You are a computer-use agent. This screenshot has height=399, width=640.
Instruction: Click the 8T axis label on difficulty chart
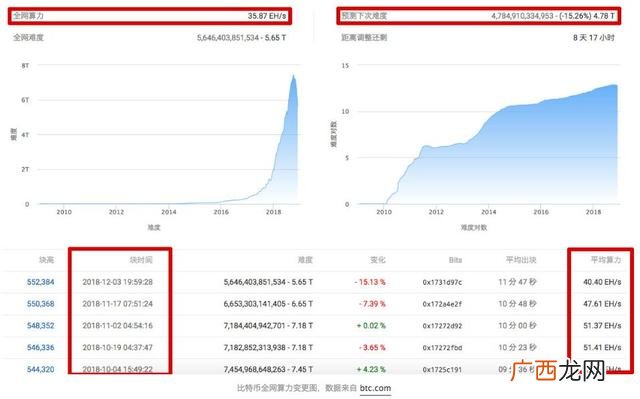(25, 65)
